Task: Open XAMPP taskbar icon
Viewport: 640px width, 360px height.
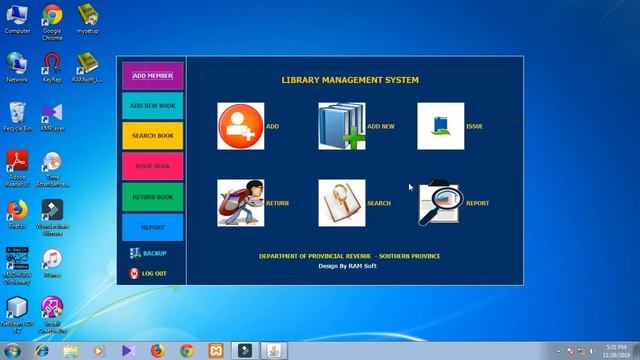Action: (216, 351)
